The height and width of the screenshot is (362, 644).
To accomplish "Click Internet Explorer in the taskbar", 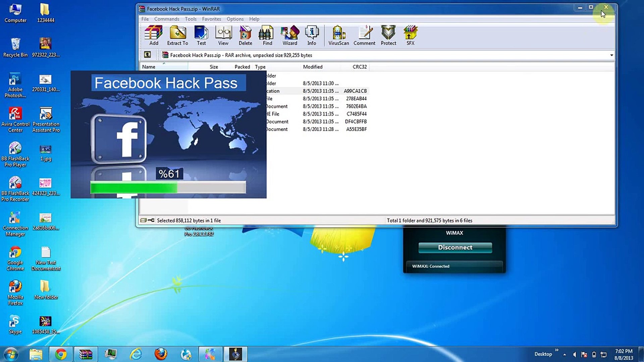I will click(136, 354).
